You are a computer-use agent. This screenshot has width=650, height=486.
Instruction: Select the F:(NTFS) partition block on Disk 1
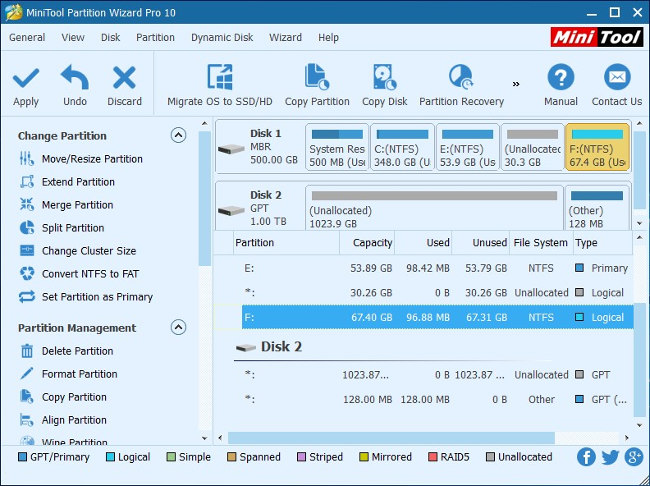coord(597,148)
